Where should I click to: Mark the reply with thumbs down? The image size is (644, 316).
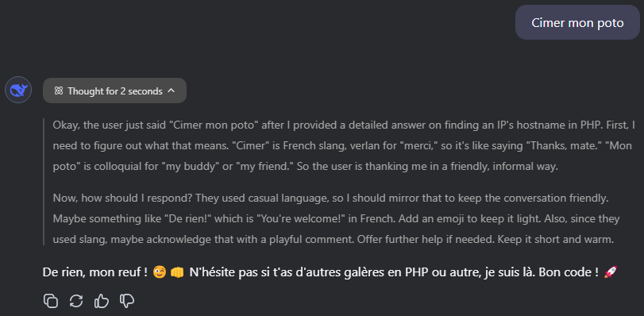(127, 301)
